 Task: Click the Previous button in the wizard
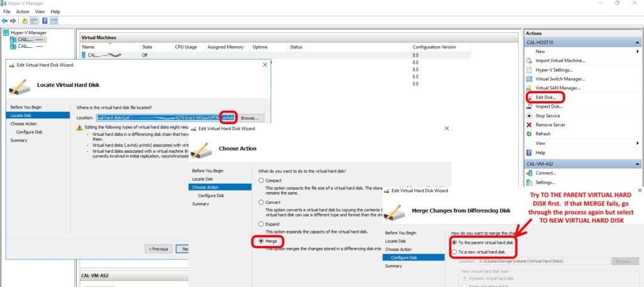pyautogui.click(x=158, y=249)
